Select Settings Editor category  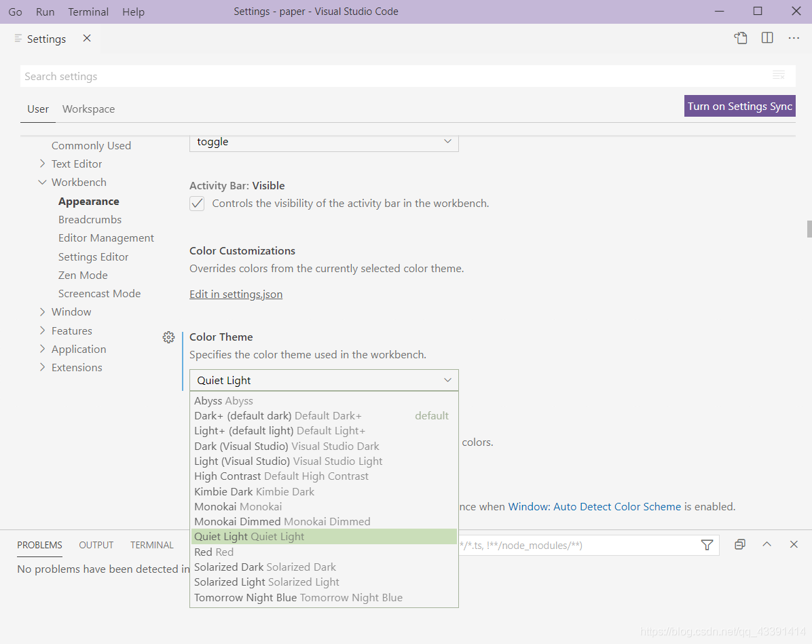93,257
